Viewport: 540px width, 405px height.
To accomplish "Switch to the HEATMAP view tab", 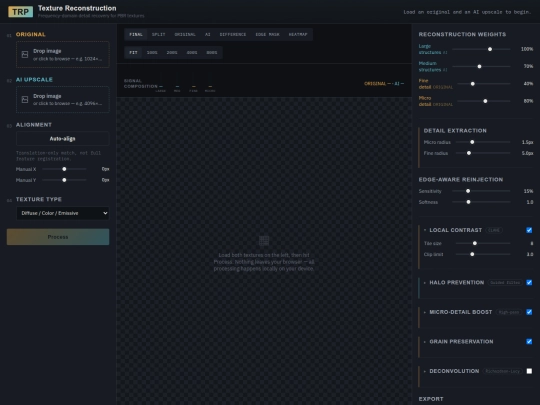I will 298,34.
